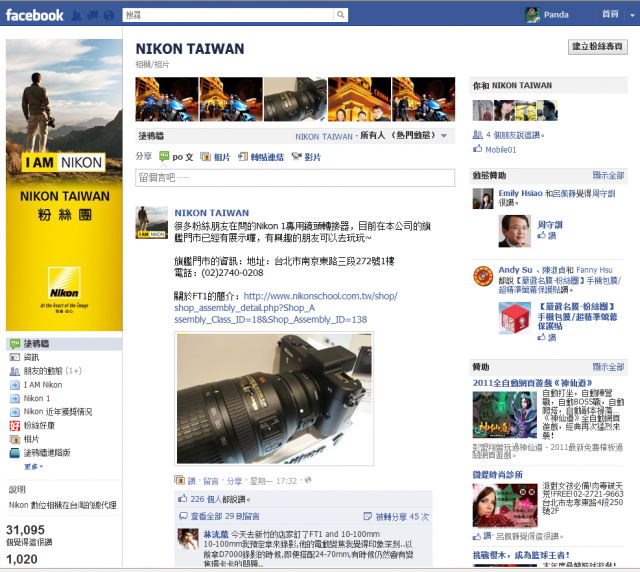This screenshot has width=640, height=572.
Task: Select 影片 share option
Action: click(x=306, y=157)
